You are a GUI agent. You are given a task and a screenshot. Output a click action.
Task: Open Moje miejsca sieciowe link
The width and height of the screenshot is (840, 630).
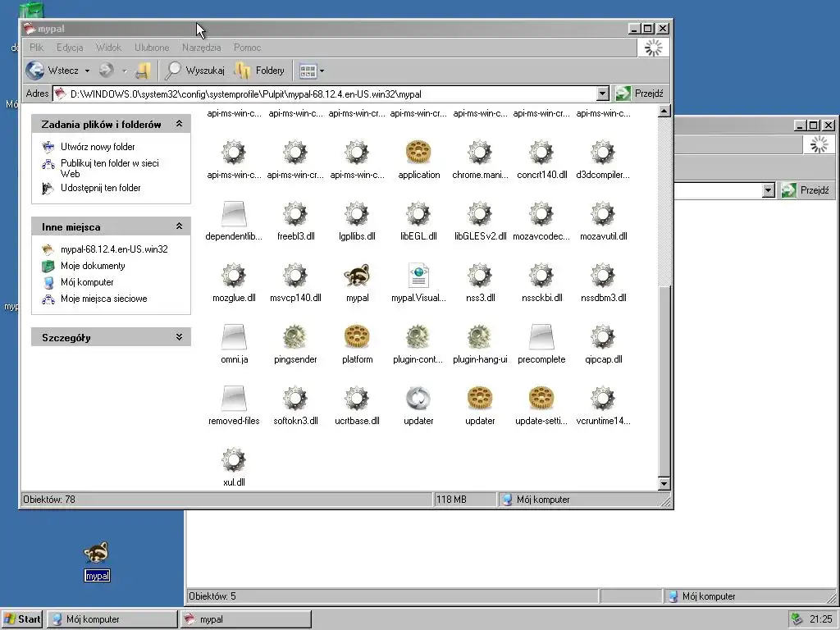(x=104, y=299)
